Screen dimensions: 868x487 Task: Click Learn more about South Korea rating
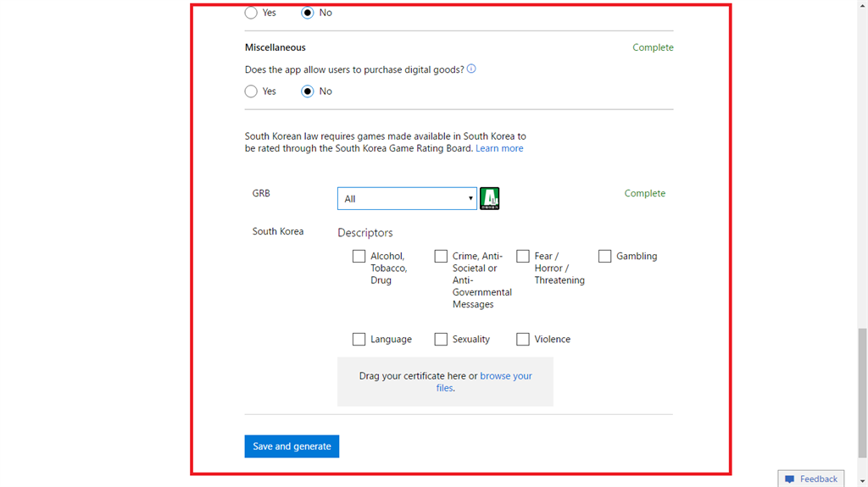click(x=499, y=148)
